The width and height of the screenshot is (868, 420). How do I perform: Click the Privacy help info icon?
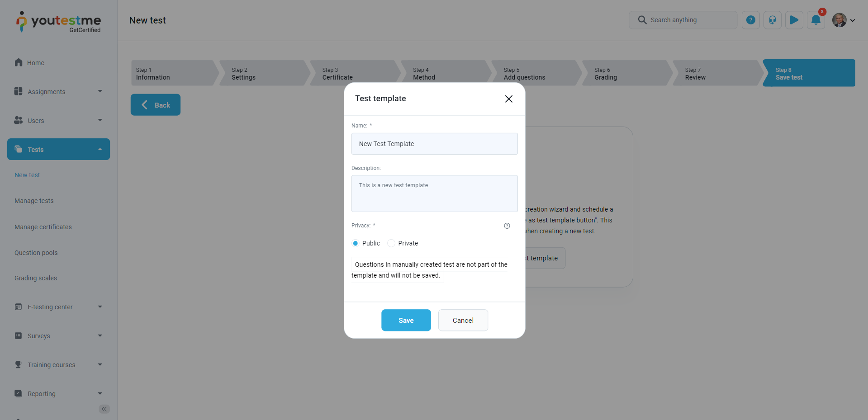pos(507,226)
